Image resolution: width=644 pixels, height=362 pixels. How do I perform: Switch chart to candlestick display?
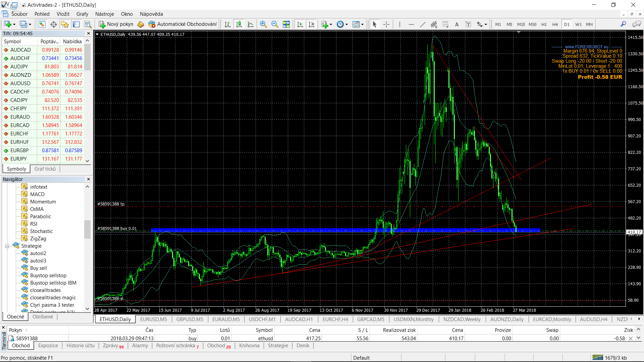(239, 24)
